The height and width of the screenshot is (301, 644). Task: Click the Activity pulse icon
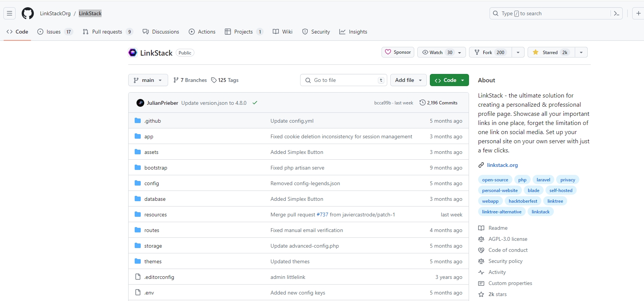[481, 272]
